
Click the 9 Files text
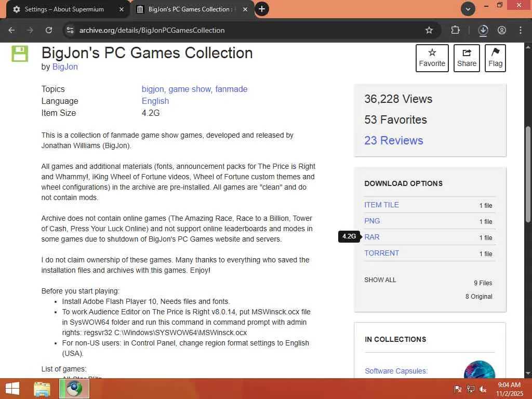(483, 283)
